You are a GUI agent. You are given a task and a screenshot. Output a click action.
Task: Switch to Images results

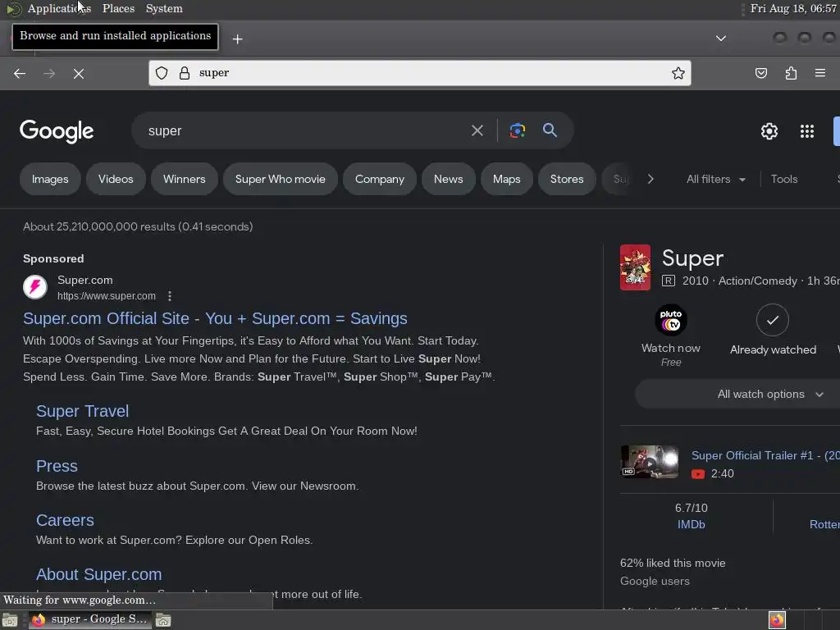pos(50,179)
